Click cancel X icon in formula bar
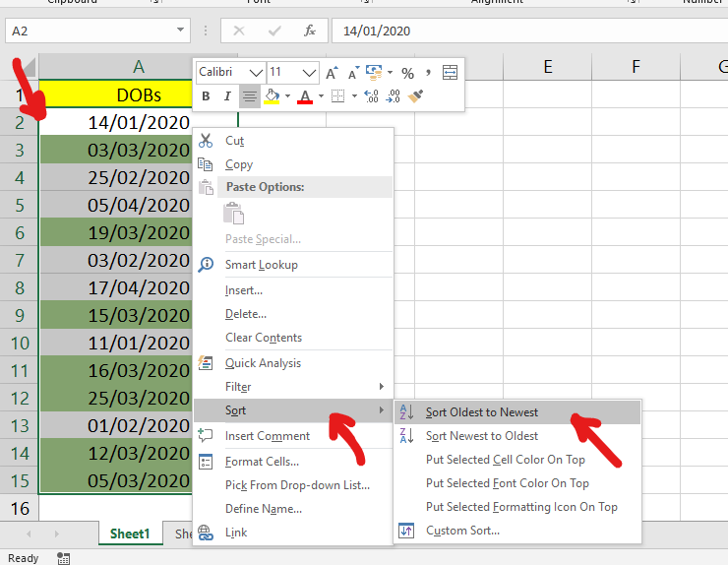 239,31
